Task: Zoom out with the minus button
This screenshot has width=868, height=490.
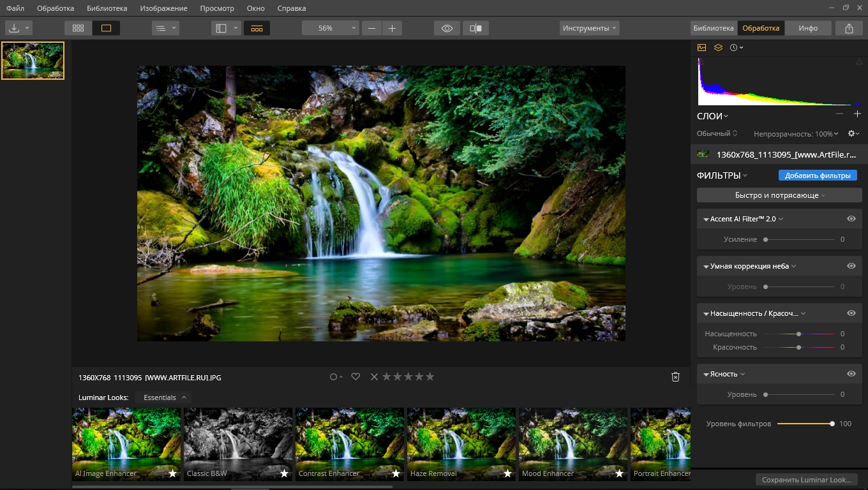Action: click(x=371, y=28)
